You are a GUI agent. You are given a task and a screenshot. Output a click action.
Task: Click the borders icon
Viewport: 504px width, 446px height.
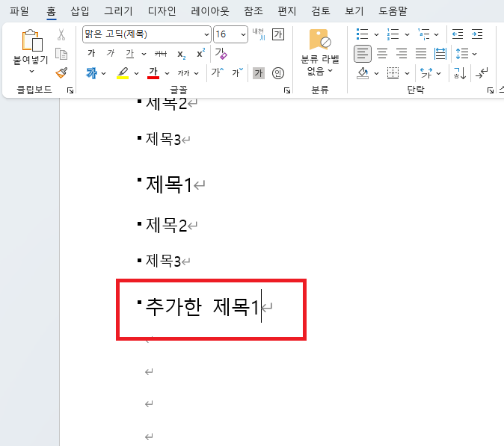tap(393, 73)
